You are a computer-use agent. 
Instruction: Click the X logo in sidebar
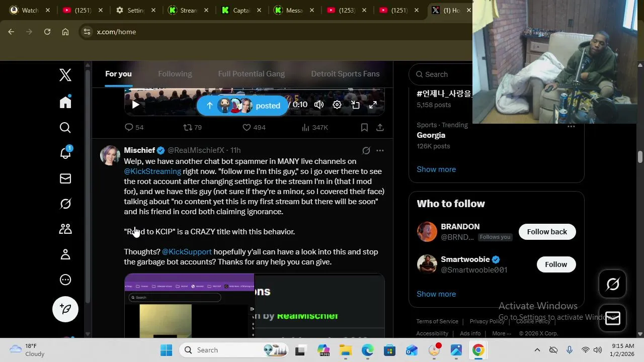pos(65,75)
